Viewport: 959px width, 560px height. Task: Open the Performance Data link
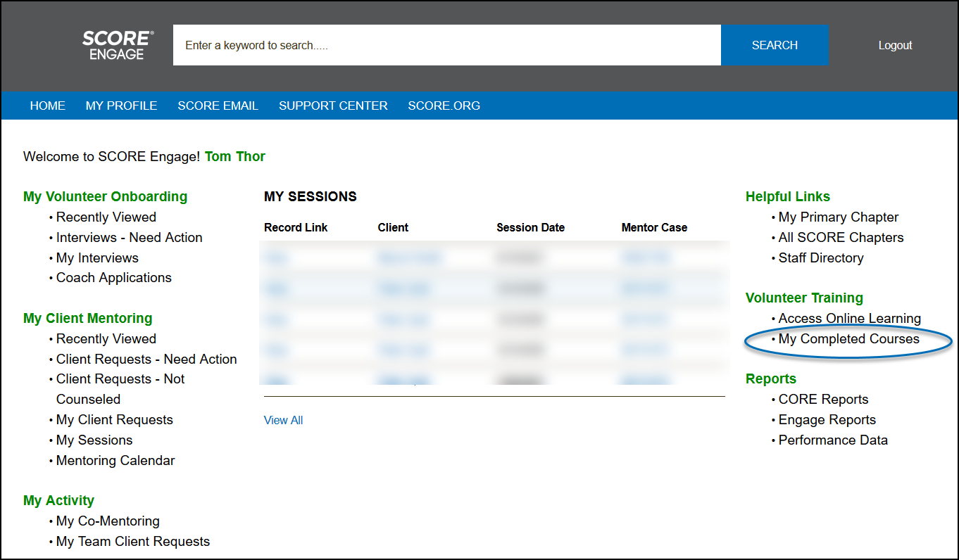pos(833,440)
